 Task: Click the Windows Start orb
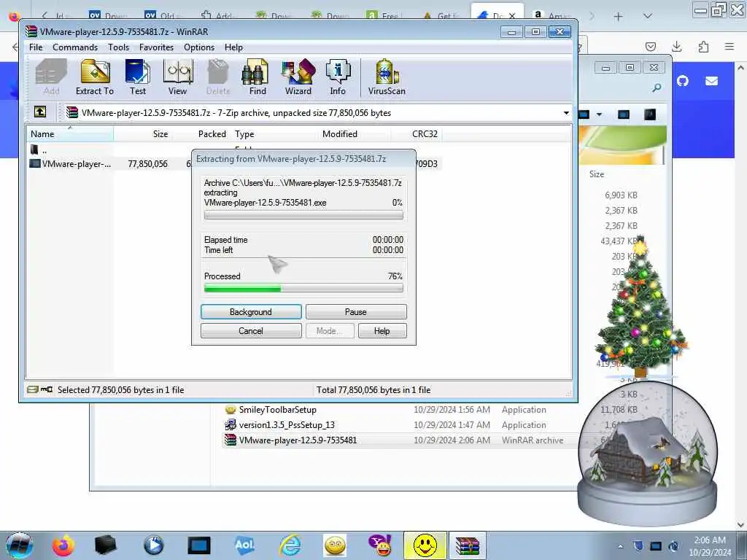(x=18, y=545)
